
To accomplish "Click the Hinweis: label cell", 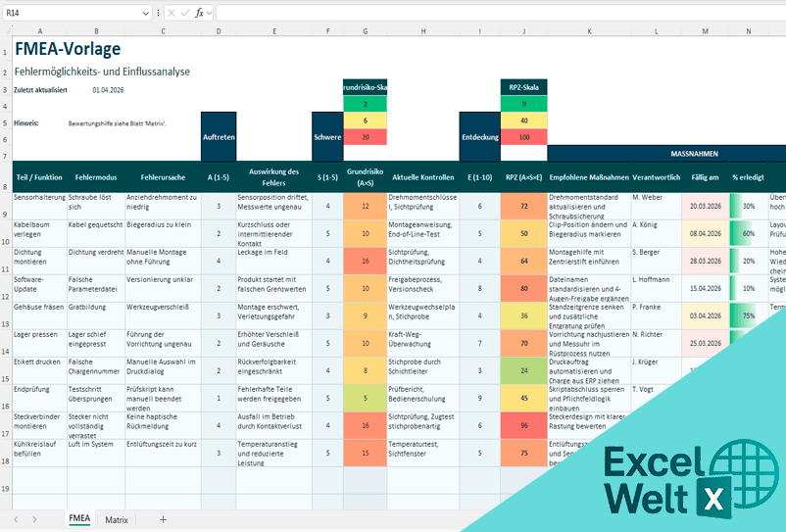I will coord(26,123).
